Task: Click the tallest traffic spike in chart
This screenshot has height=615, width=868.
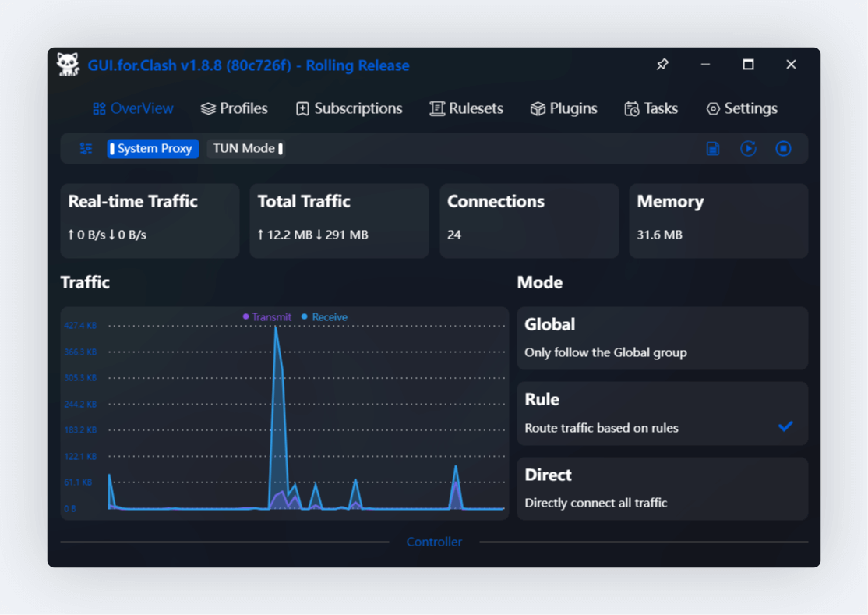Action: point(276,329)
